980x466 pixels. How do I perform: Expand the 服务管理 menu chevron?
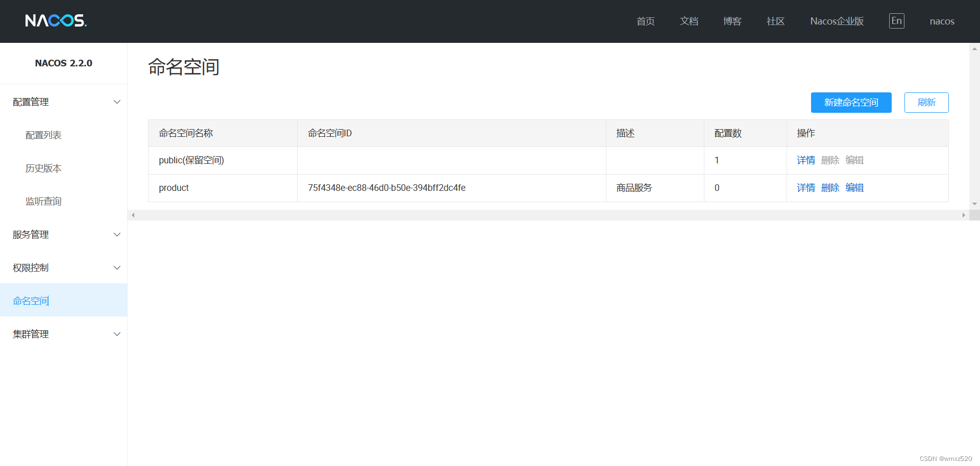tap(117, 235)
